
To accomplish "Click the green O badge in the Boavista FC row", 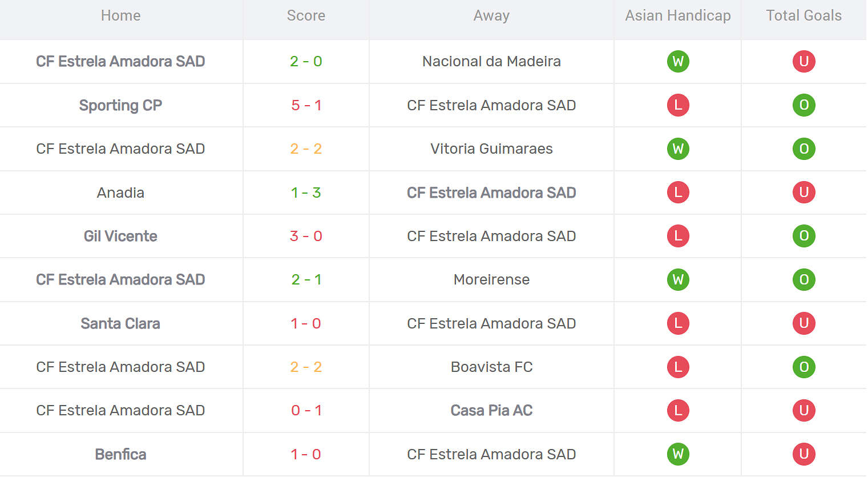I will (x=804, y=367).
